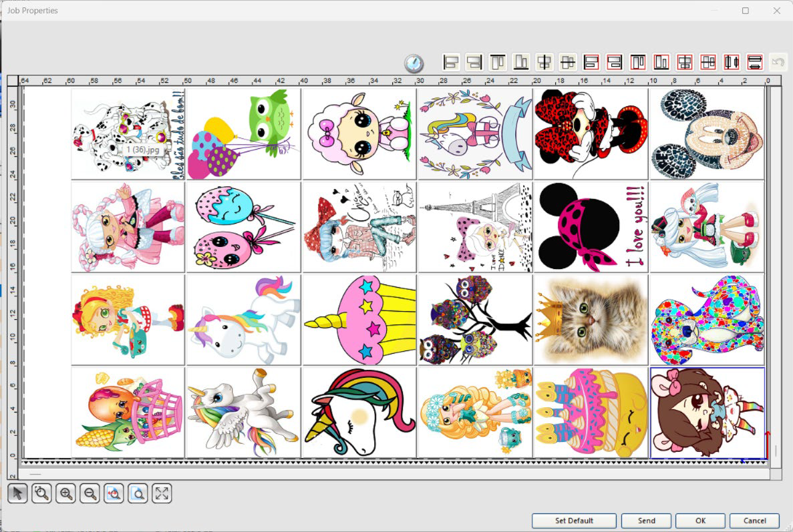Click the Set Default button
793x532 pixels.
[x=575, y=521]
